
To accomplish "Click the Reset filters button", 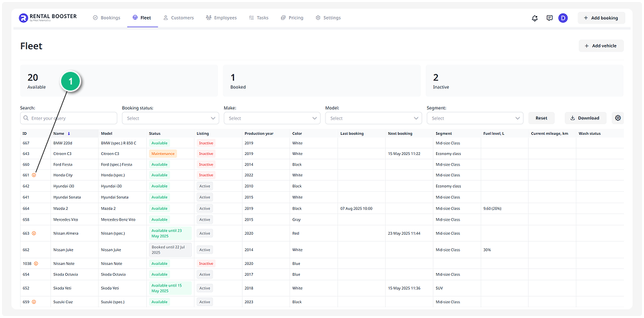I will point(541,118).
